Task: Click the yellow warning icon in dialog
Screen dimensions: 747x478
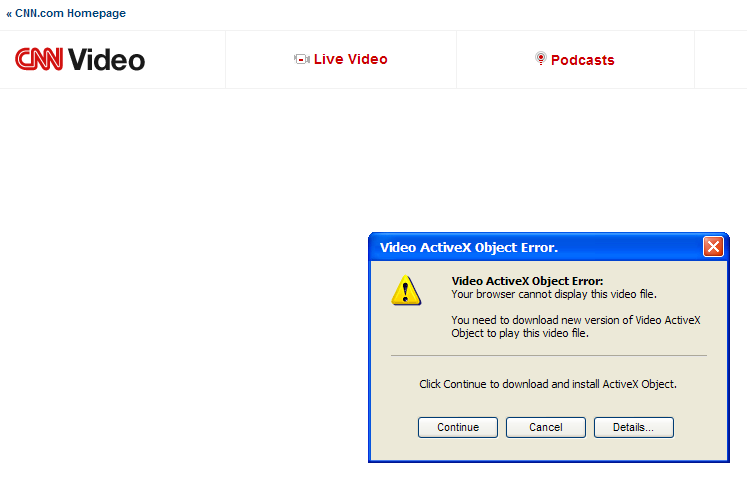Action: click(x=406, y=290)
